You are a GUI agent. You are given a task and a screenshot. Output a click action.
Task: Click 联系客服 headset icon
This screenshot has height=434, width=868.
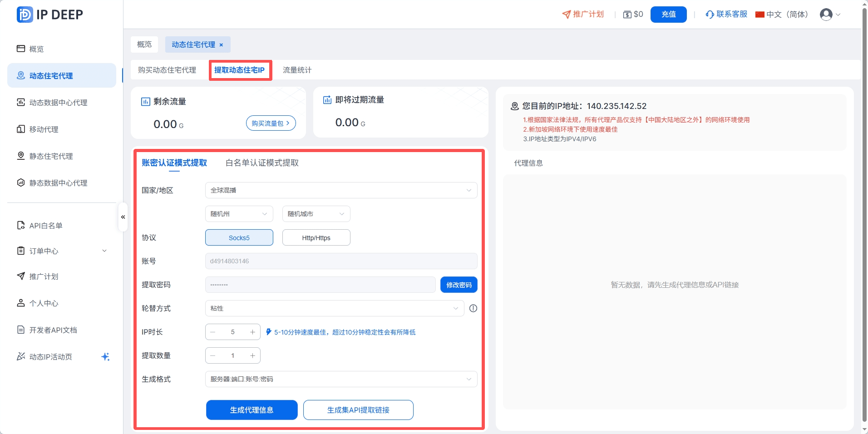(710, 15)
